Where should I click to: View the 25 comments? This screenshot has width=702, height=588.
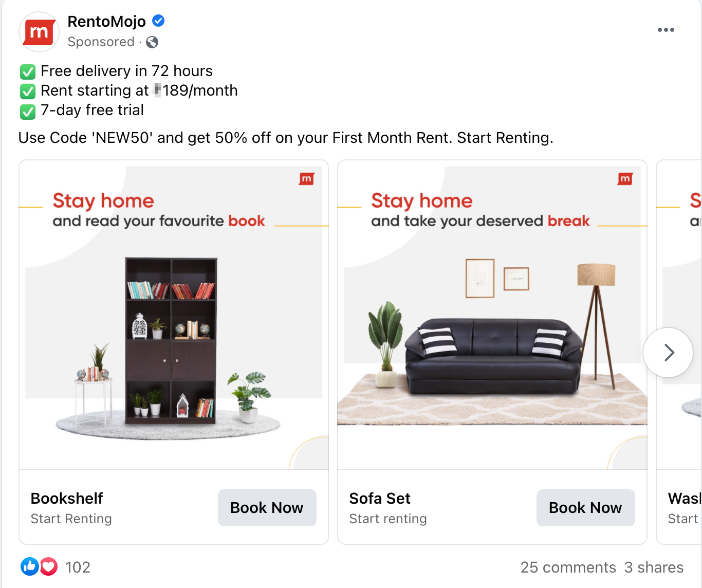point(568,567)
